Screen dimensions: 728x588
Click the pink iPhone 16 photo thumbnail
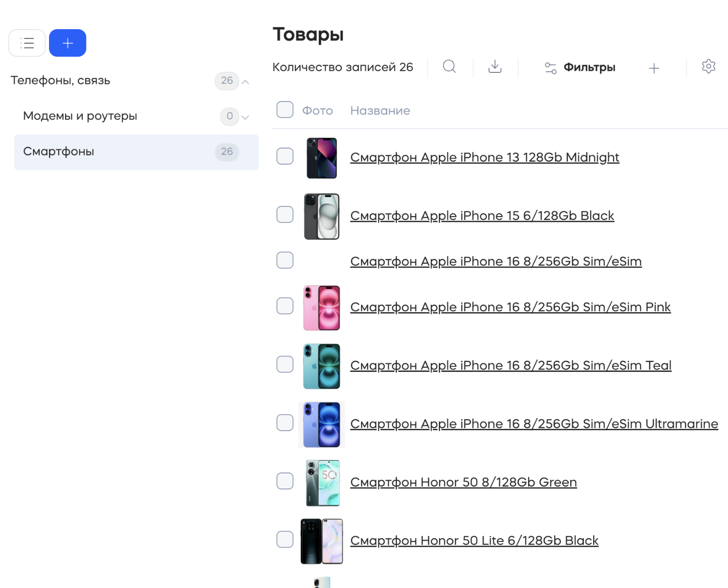click(322, 308)
